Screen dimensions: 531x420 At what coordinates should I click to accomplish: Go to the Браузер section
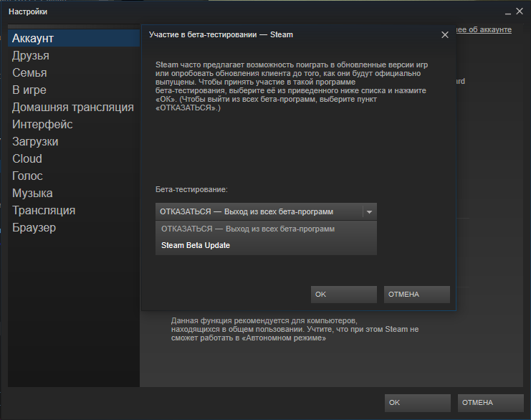[74, 228]
